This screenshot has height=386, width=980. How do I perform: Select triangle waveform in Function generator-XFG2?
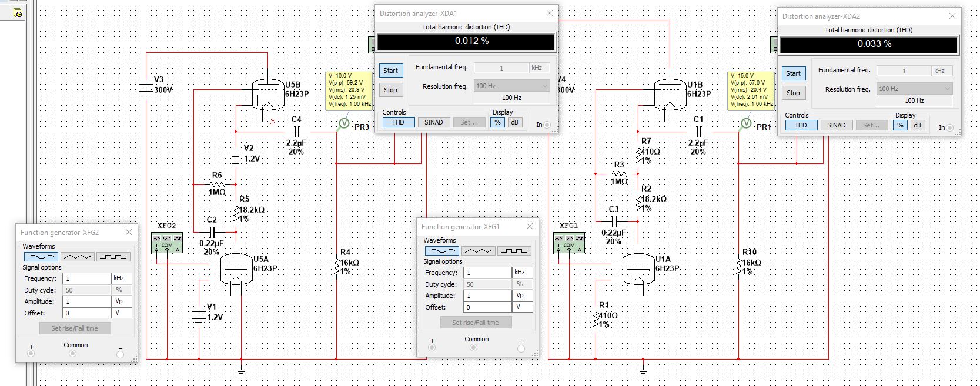point(77,257)
